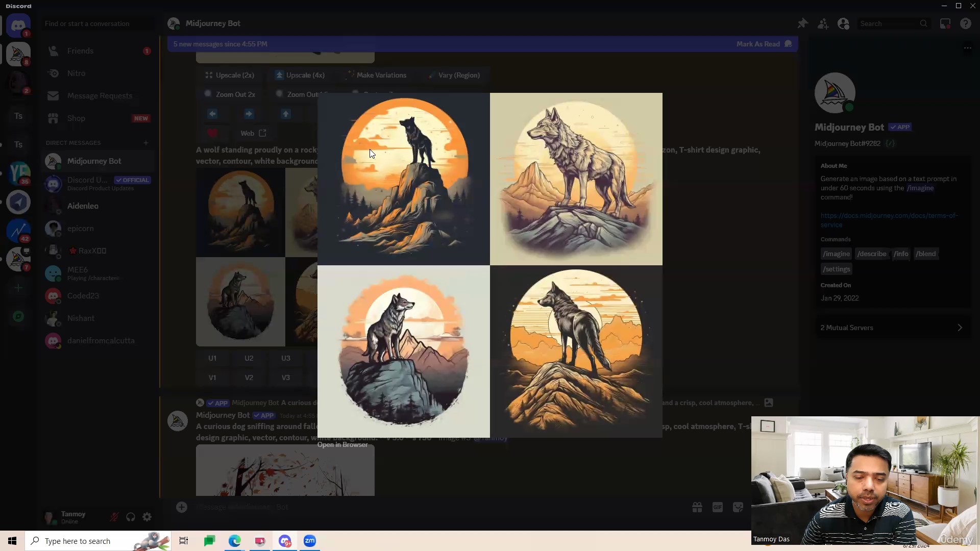Click the autumn leaves image thumbnail
Image resolution: width=980 pixels, height=551 pixels.
(x=285, y=470)
